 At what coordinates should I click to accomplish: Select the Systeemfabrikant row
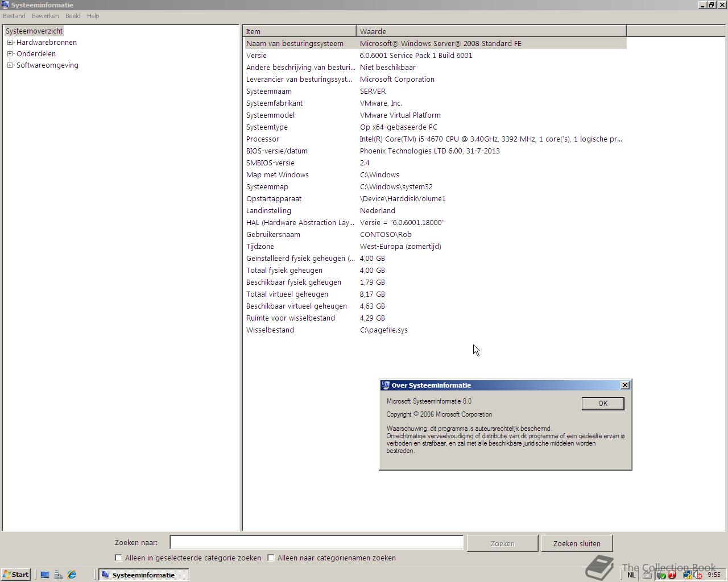pos(435,103)
